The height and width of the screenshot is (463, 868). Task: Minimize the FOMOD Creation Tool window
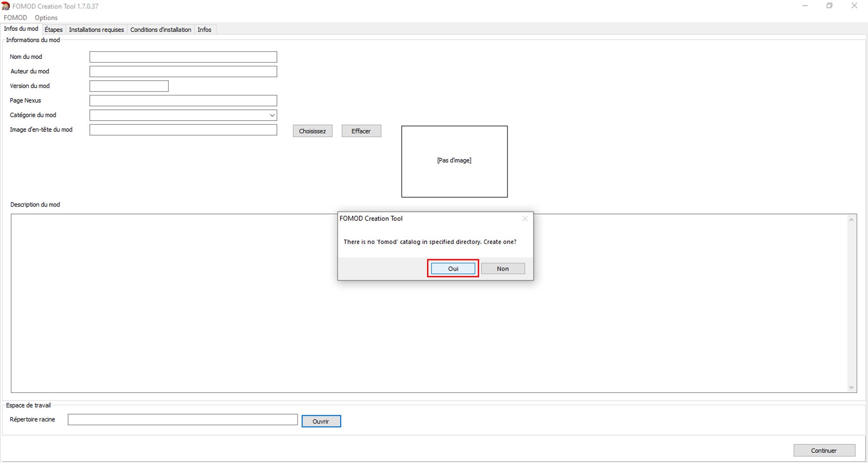click(x=805, y=6)
